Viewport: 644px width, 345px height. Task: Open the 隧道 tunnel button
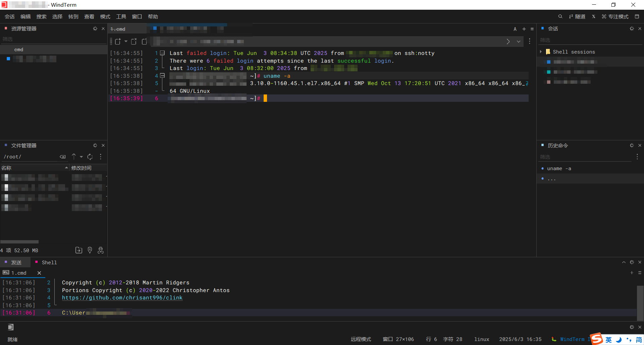tap(577, 17)
